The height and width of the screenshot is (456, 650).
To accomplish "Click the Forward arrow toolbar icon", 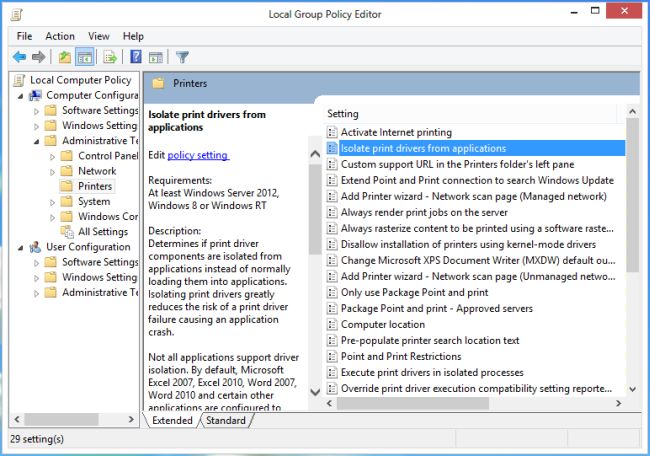I will click(x=39, y=57).
